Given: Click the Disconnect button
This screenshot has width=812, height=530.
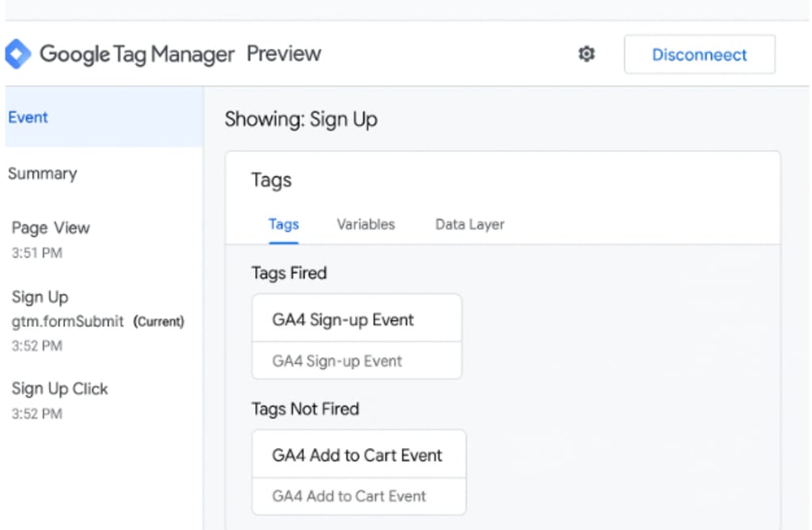Looking at the screenshot, I should pos(699,54).
